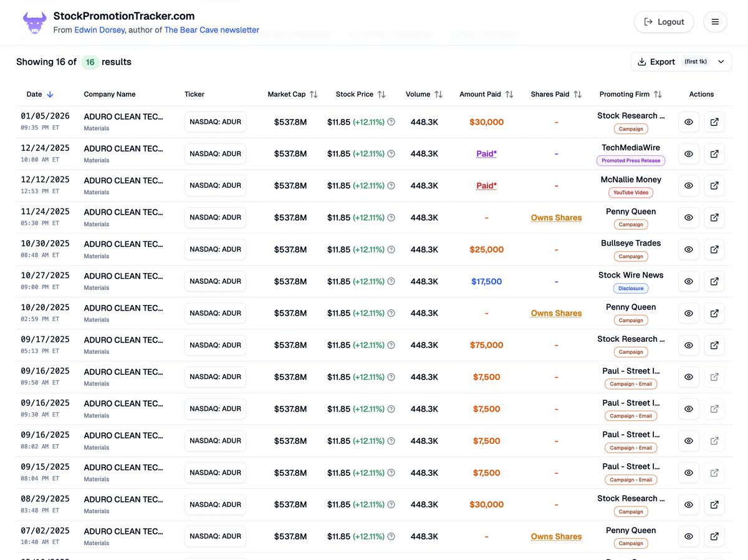Click Owns Shares link on the 11/24/2025 row
This screenshot has height=560, width=748.
pyautogui.click(x=556, y=217)
